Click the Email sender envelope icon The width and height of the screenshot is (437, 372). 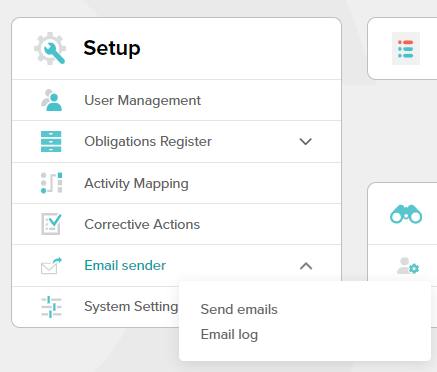[x=51, y=266]
